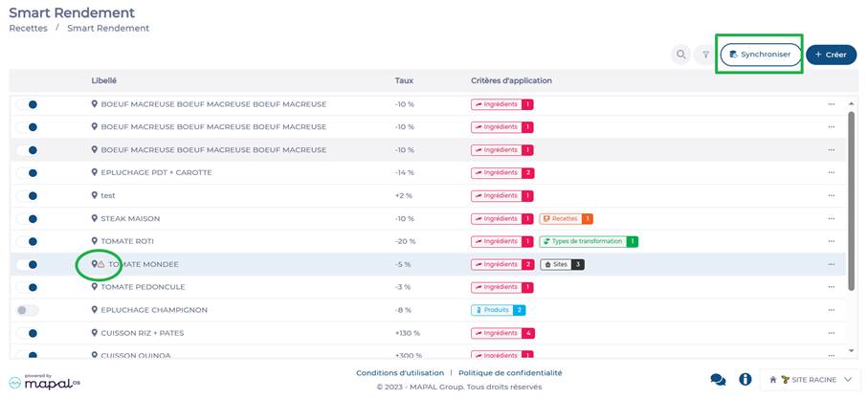
Task: Disable the TOMATE PEDONCULE toggle
Action: click(28, 287)
